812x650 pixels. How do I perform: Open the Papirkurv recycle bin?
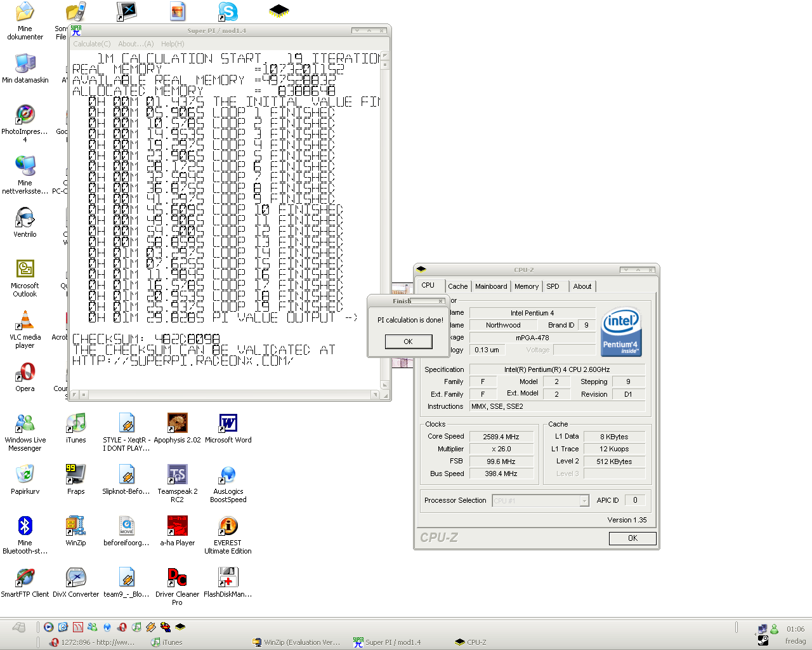(x=25, y=479)
